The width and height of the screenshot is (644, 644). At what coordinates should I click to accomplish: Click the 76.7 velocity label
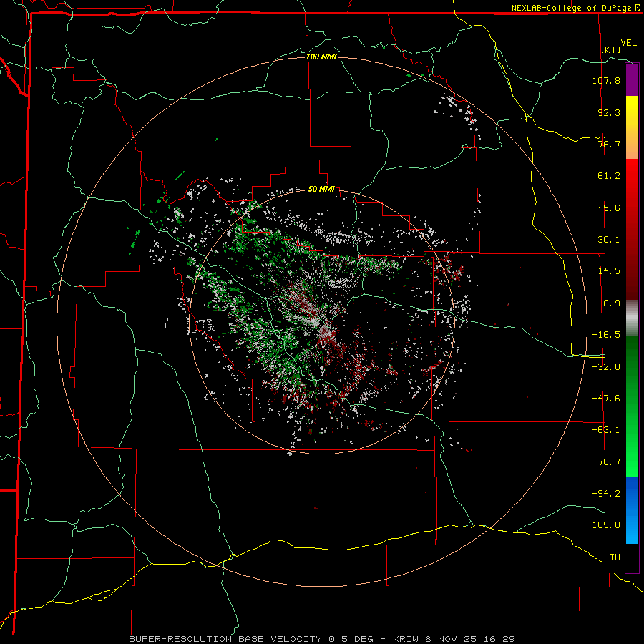609,144
